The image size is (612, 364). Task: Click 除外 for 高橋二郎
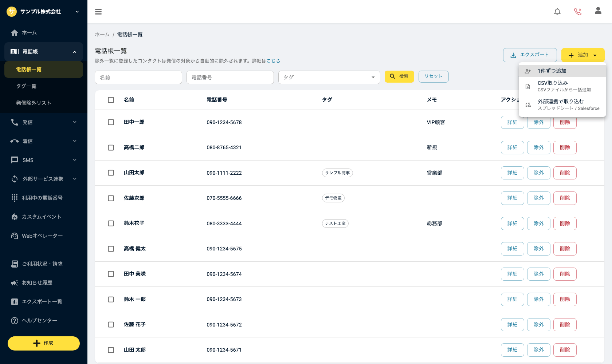coord(539,147)
